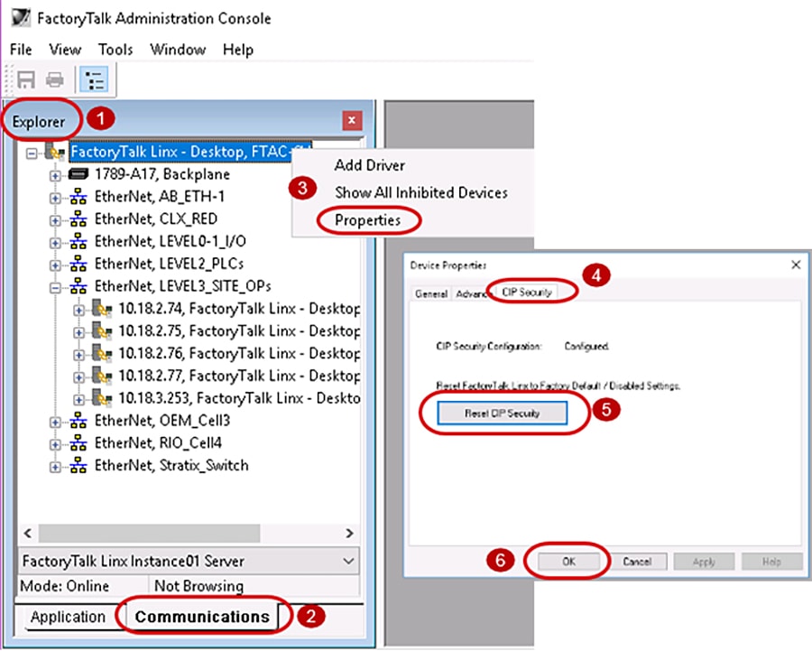The width and height of the screenshot is (812, 651).
Task: Open the Help menu
Action: 238,50
